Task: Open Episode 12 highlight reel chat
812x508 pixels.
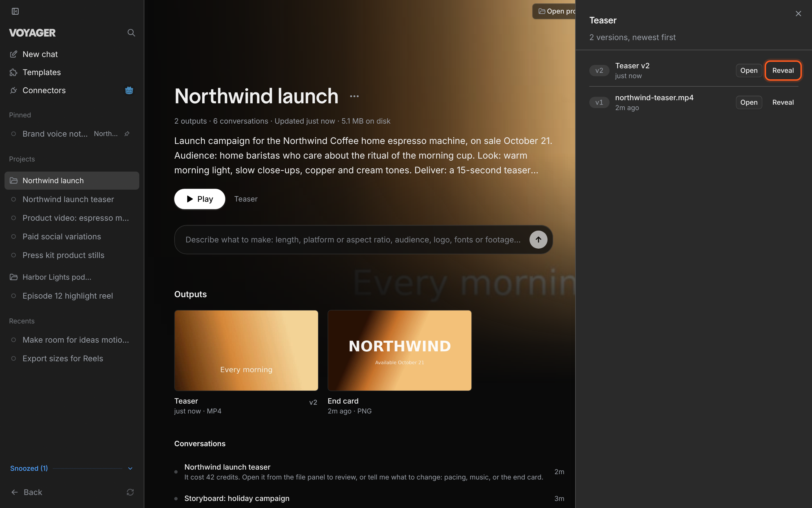Action: coord(72,296)
